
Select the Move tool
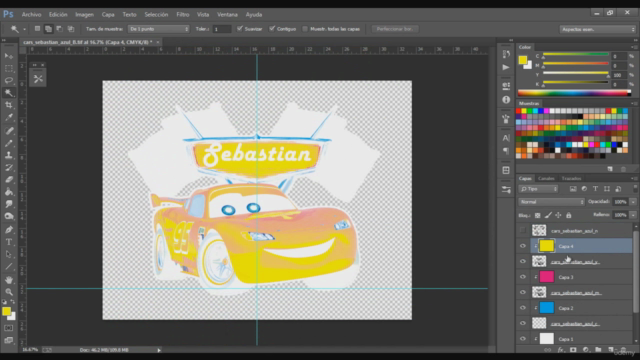(9, 56)
